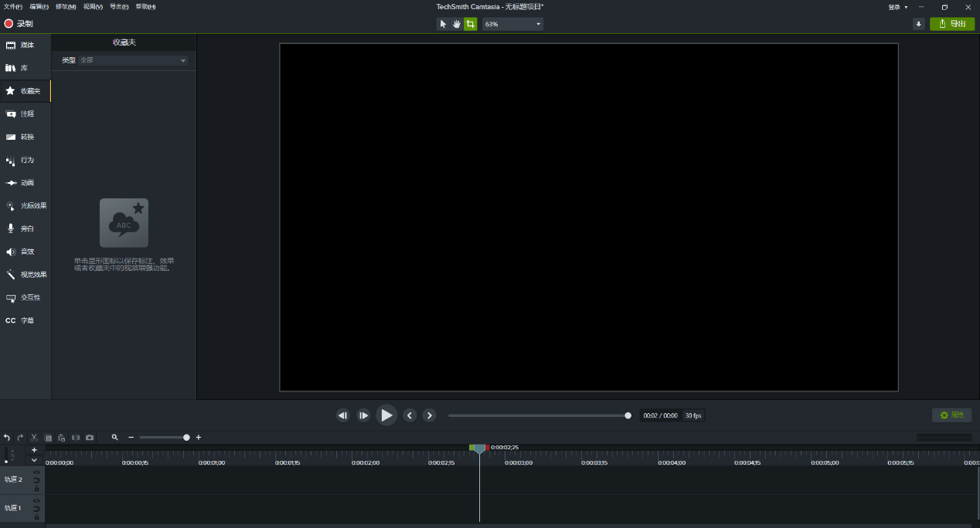This screenshot has height=528, width=980.
Task: Toggle visibility eye for 轨道 1
Action: click(x=36, y=501)
